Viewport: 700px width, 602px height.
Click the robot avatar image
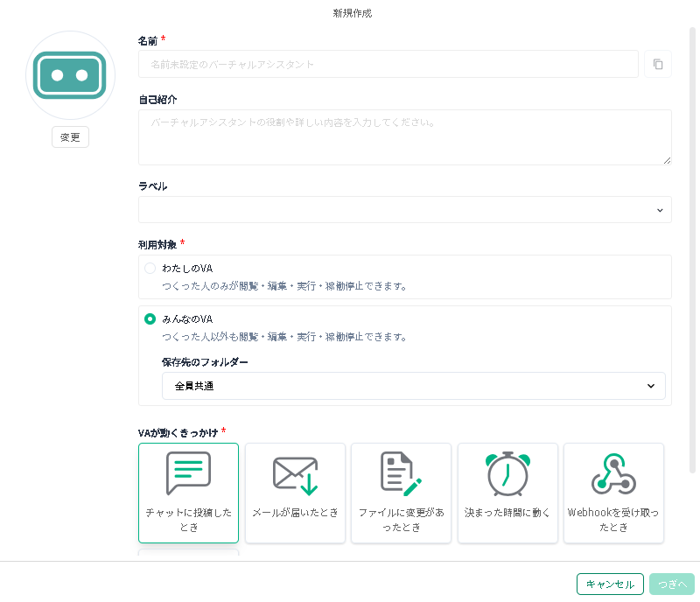point(70,75)
